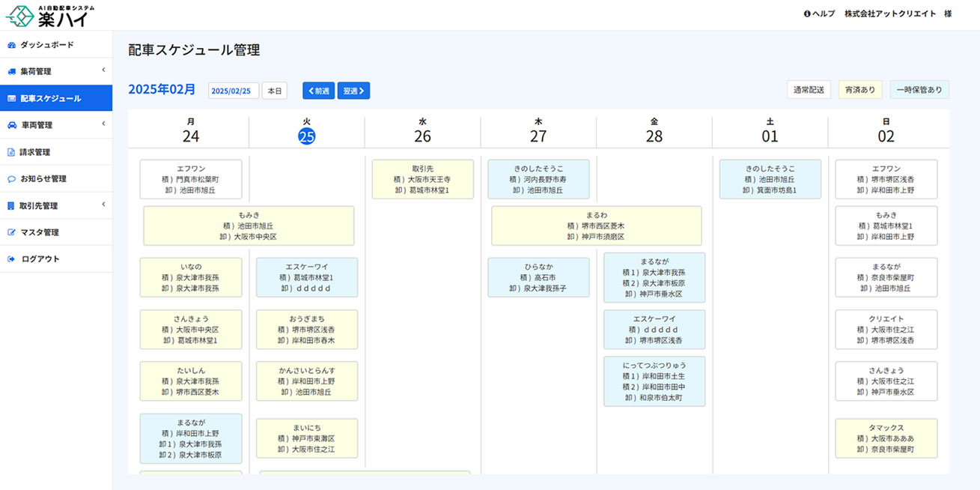Click the dashboard icon in sidebar
This screenshot has height=490, width=980.
[x=11, y=45]
